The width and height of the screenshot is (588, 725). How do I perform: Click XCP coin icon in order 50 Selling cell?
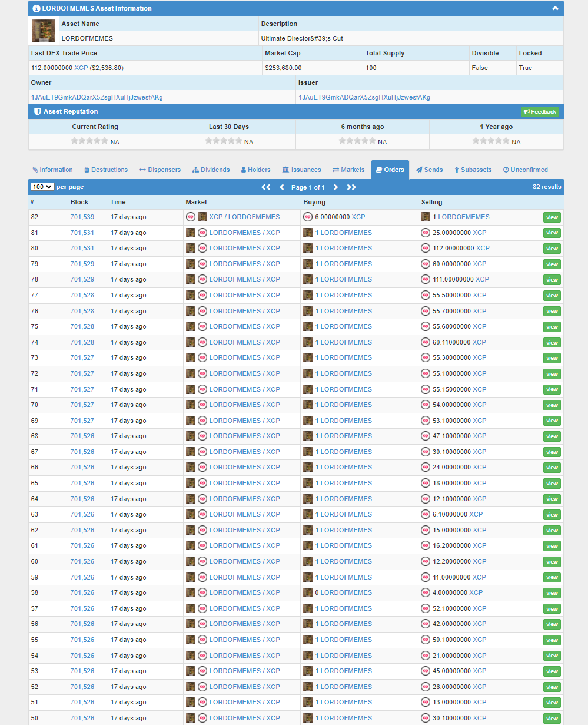click(426, 718)
